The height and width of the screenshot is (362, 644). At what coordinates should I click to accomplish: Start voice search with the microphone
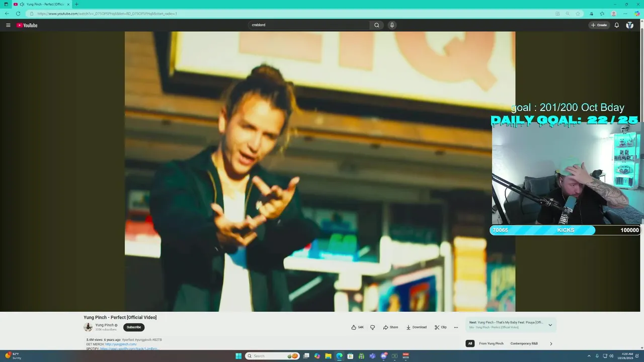point(392,25)
